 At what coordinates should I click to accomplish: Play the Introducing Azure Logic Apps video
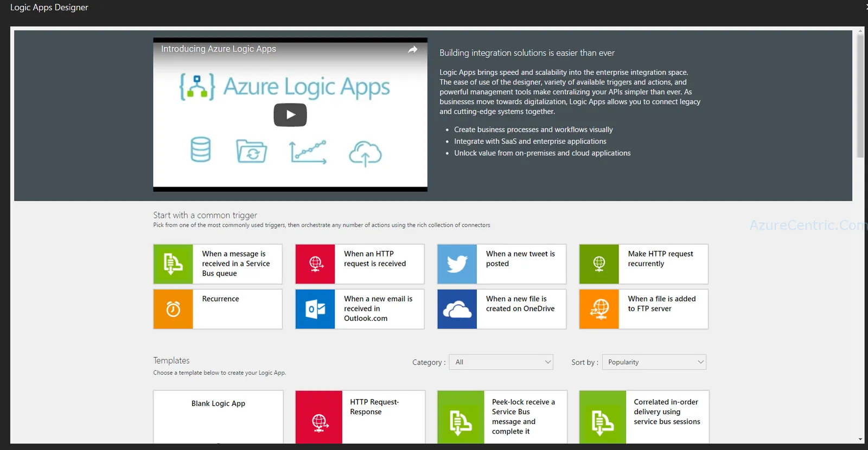tap(290, 115)
